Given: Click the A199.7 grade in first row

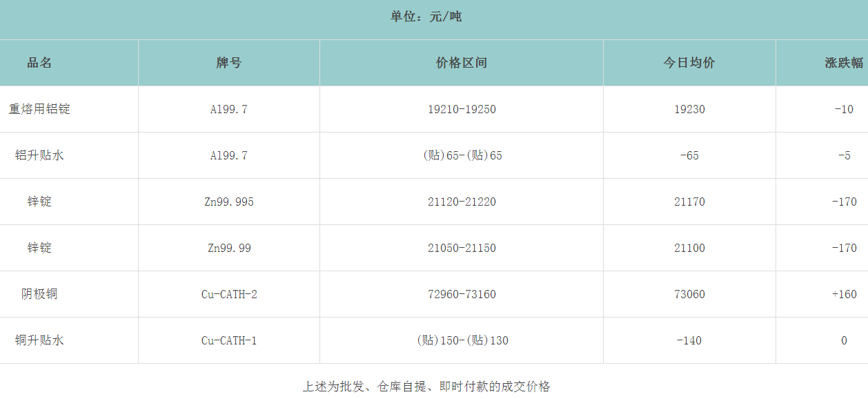Looking at the screenshot, I should (x=228, y=108).
